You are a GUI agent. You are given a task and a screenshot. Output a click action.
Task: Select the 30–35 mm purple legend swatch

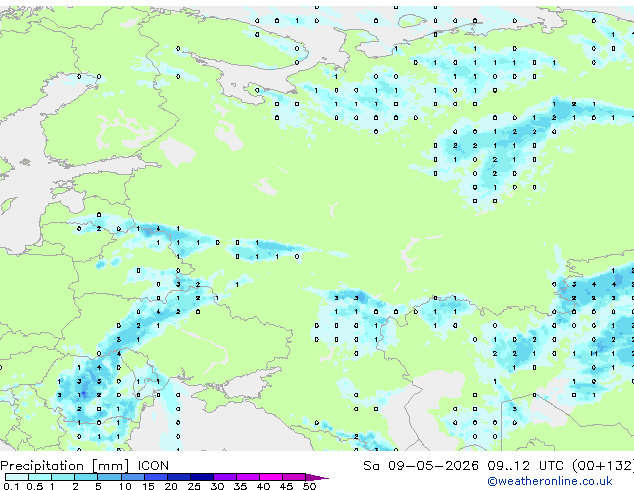[225, 477]
